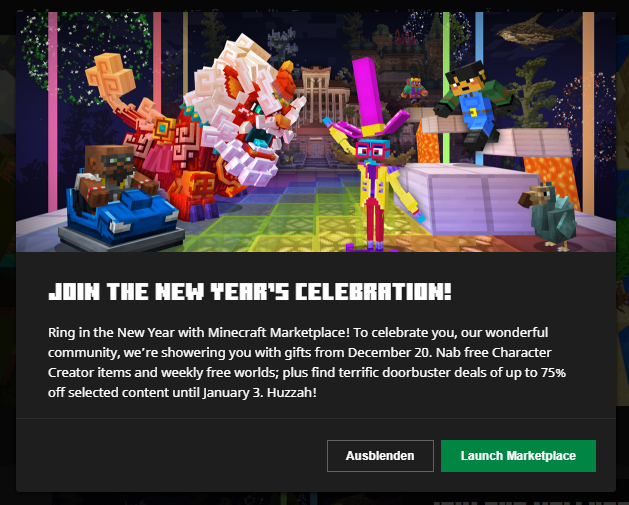Click the large white quartz block platform
This screenshot has height=505, width=629.
pos(467,199)
